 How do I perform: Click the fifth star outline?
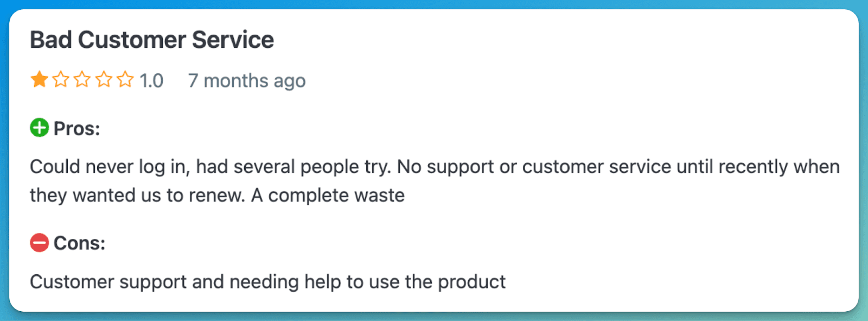[x=126, y=80]
